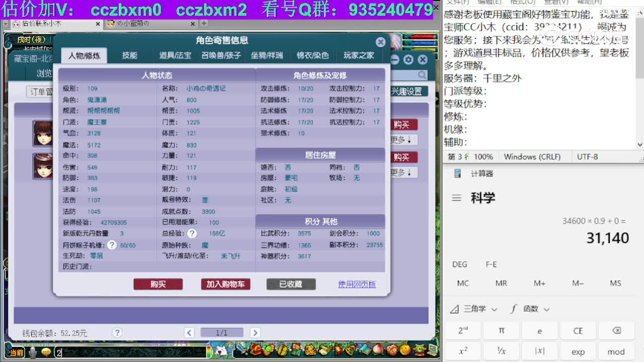Toggle F-E notation in calculator
This screenshot has width=644, height=362.
tap(492, 264)
